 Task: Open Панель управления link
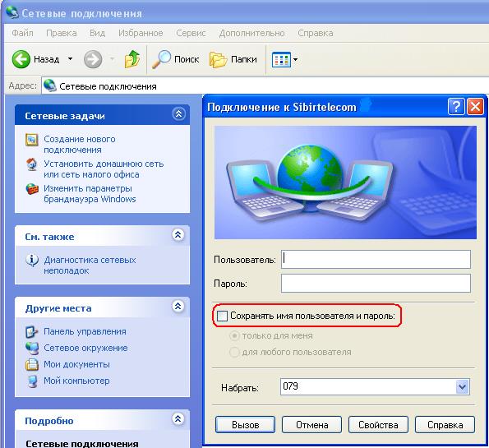pyautogui.click(x=85, y=331)
